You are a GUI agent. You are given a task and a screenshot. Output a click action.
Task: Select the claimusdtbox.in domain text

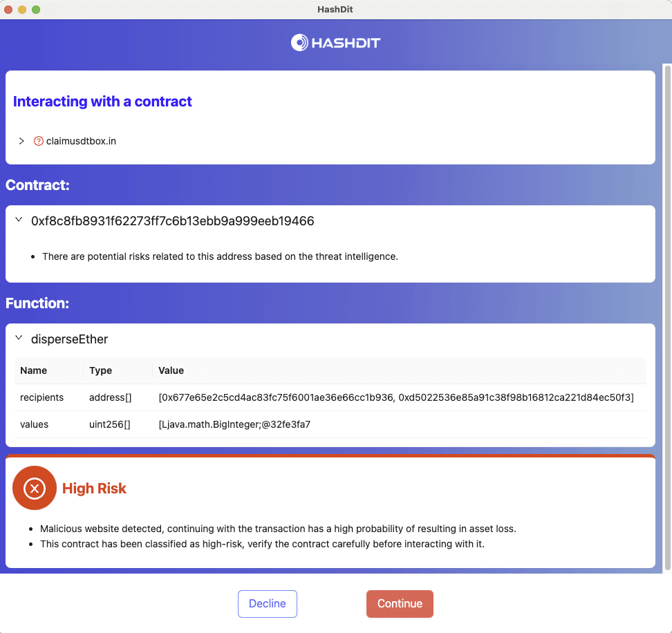coord(81,141)
